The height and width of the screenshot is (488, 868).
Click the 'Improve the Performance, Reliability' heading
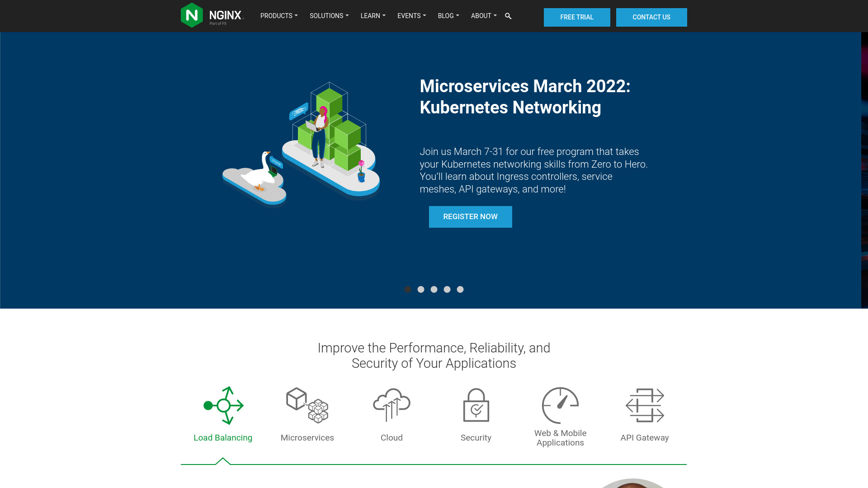(x=434, y=356)
